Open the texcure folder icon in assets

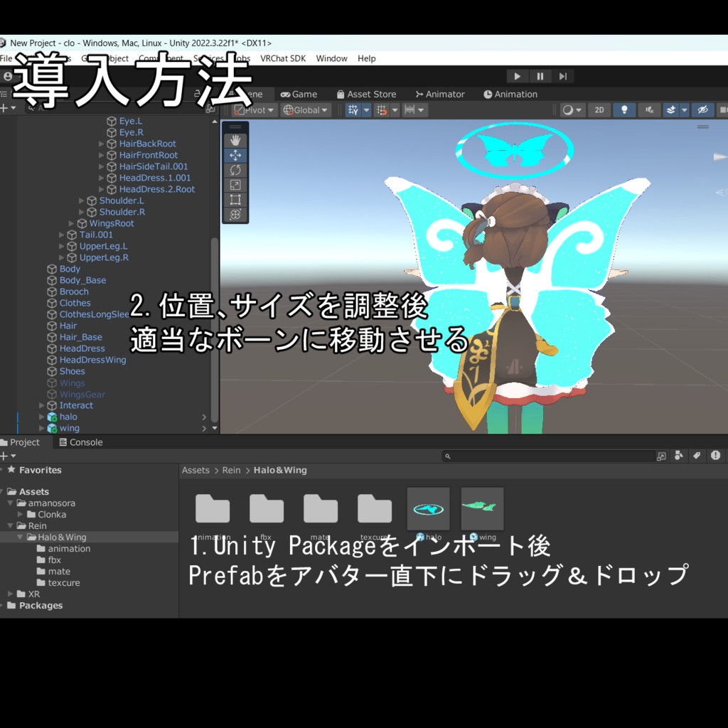coord(374,509)
